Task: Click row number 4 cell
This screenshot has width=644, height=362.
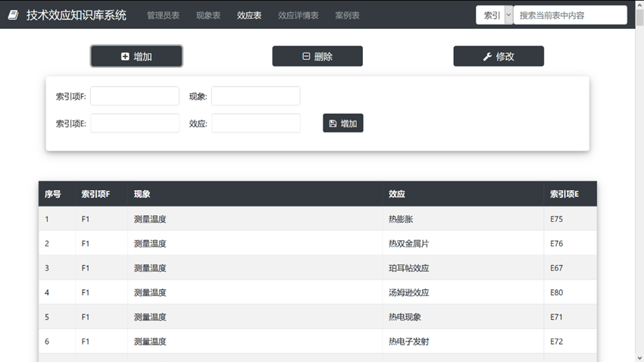Action: 57,292
